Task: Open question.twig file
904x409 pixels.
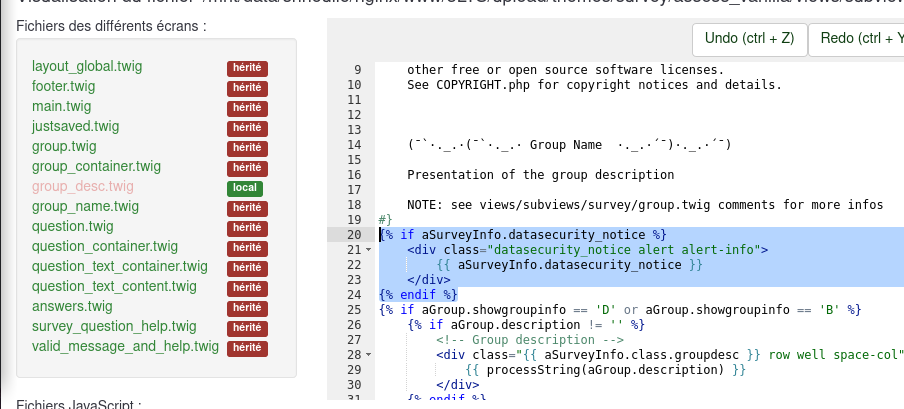Action: coord(73,227)
